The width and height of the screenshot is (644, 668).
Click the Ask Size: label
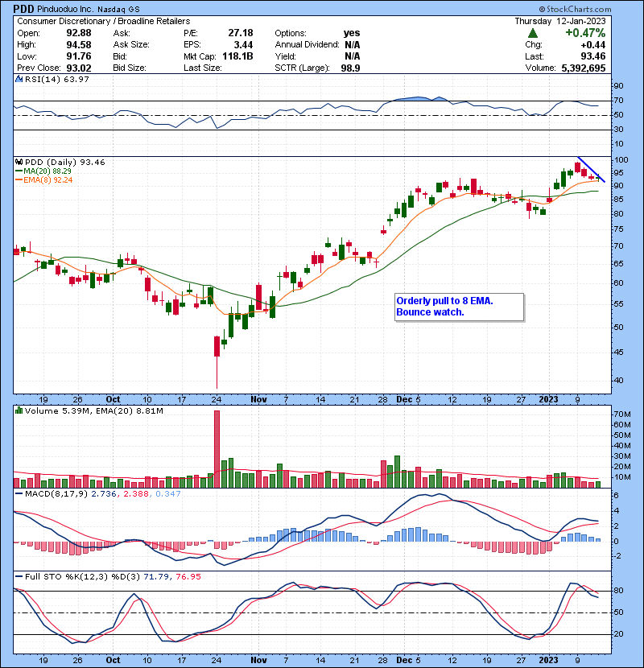(131, 45)
